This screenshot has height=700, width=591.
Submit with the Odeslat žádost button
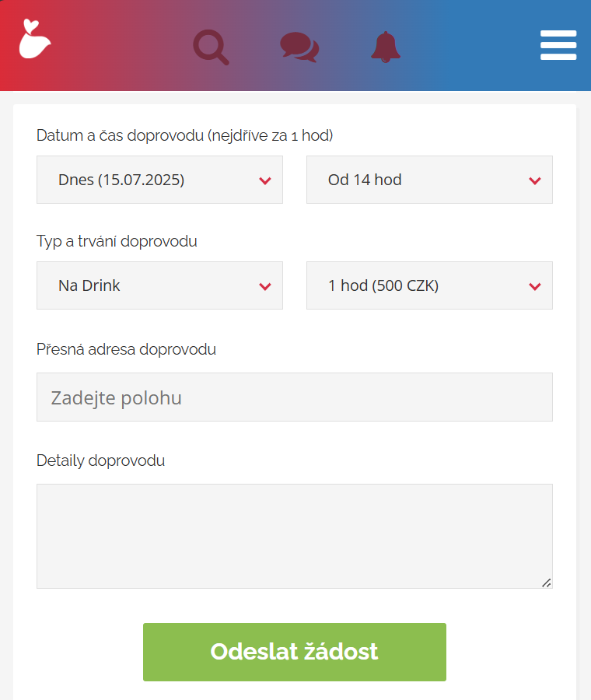point(295,653)
